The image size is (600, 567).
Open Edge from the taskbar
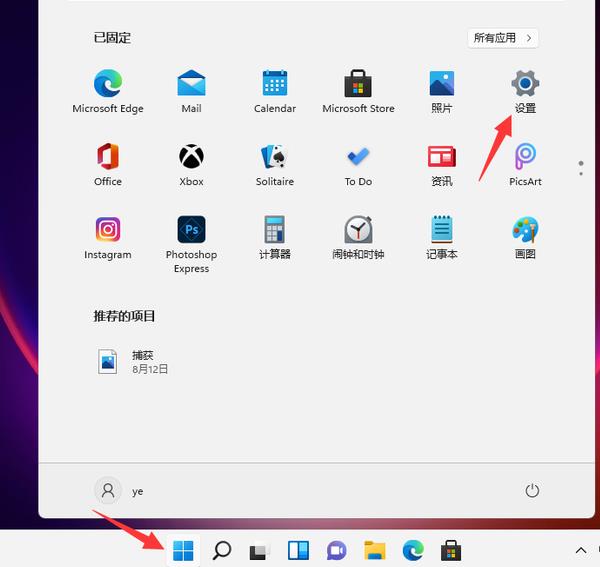tap(413, 551)
